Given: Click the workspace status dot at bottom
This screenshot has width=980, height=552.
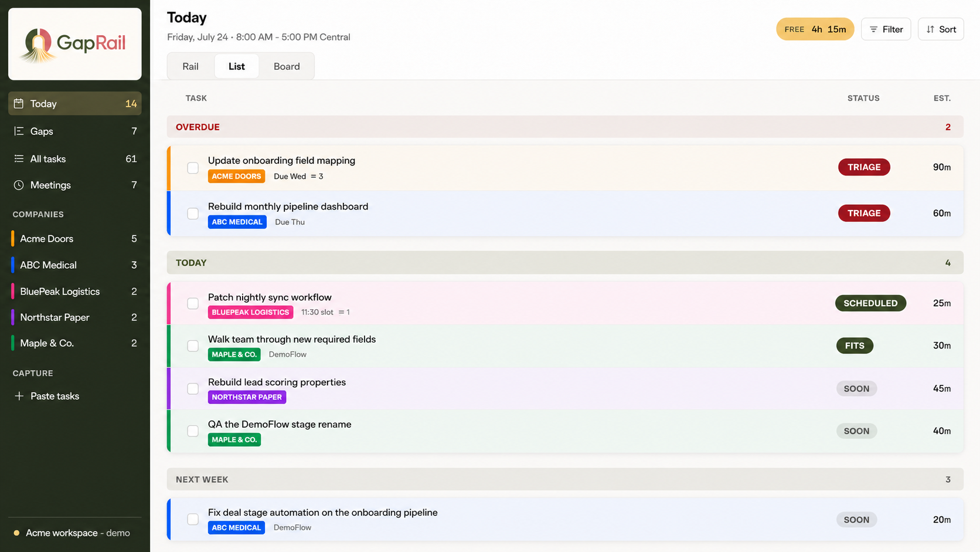Looking at the screenshot, I should (x=16, y=533).
